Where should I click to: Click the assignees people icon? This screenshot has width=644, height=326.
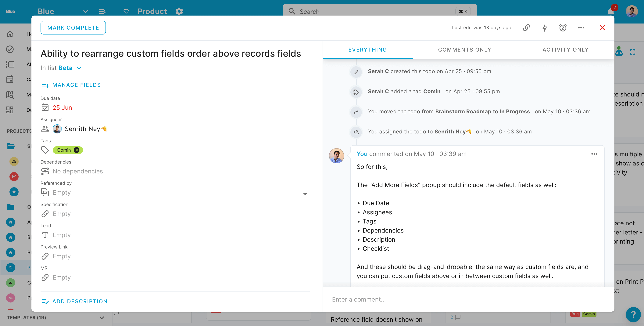click(45, 129)
